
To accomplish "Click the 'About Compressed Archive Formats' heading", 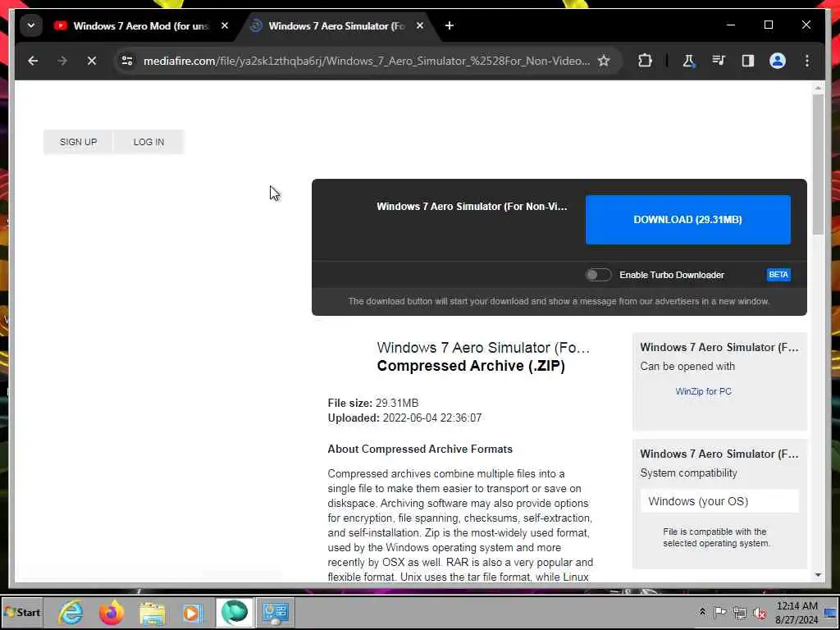I will click(420, 449).
